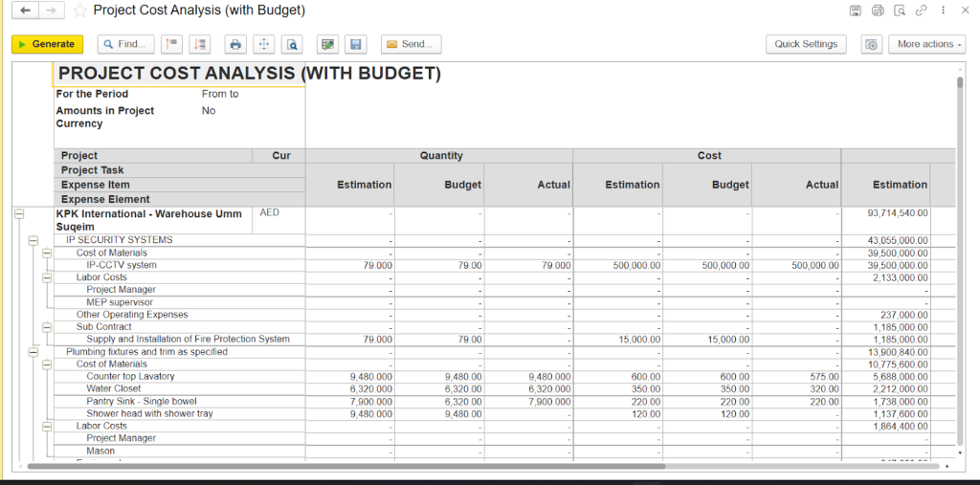Click the Send... button
Image resolution: width=980 pixels, height=485 pixels.
click(410, 44)
